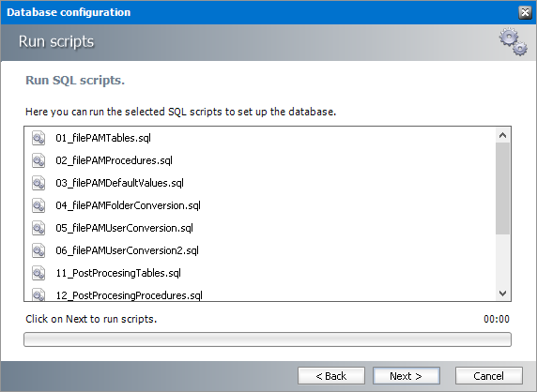The width and height of the screenshot is (537, 392).
Task: Select the 05_filePAMUserConversion.sql file name
Action: click(124, 228)
